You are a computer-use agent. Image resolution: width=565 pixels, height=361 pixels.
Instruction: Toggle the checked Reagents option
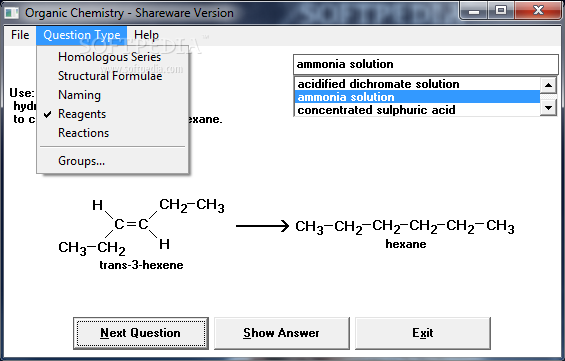(x=112, y=114)
